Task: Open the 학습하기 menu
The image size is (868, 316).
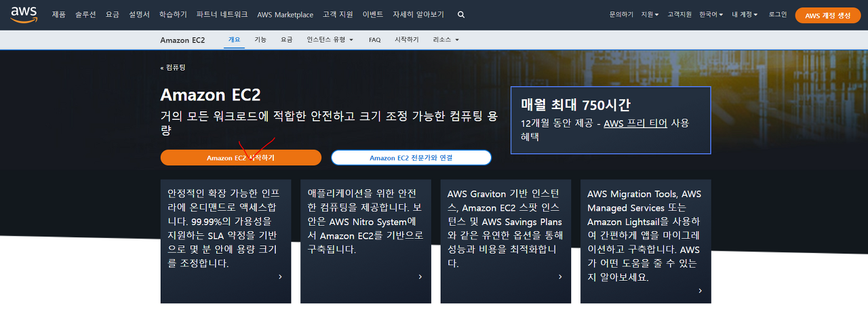Action: 173,14
